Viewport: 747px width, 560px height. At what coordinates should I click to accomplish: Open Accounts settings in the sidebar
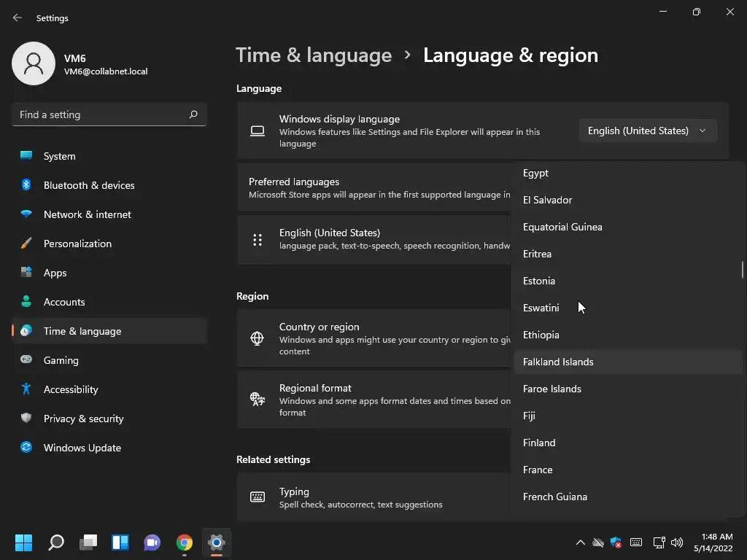(x=109, y=302)
